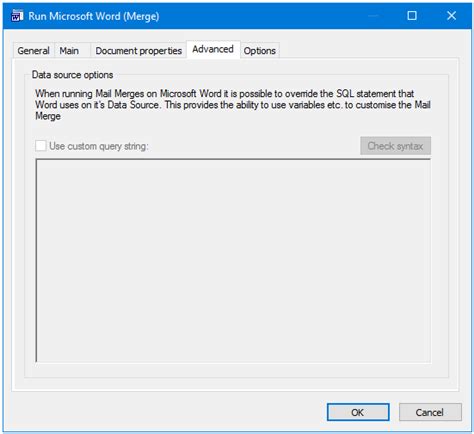
Task: Close the Run Microsoft Word dialog
Action: click(x=452, y=16)
